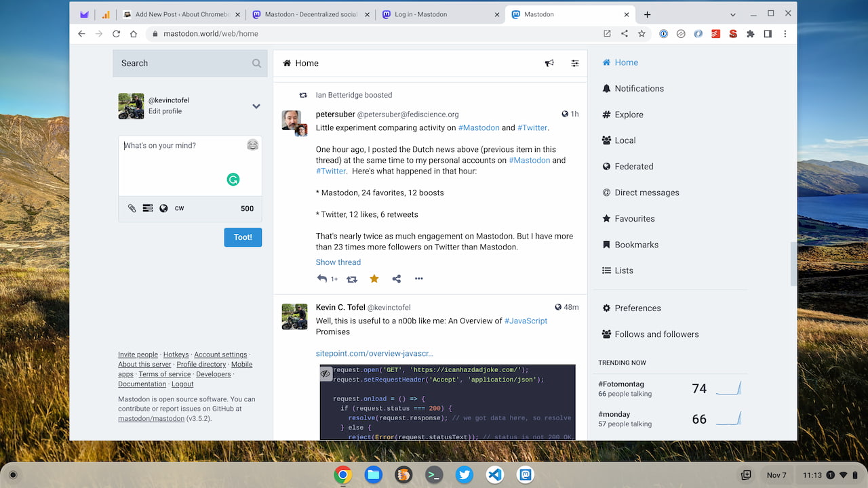Reply to petersuber's post
This screenshot has height=488, width=868.
[322, 279]
